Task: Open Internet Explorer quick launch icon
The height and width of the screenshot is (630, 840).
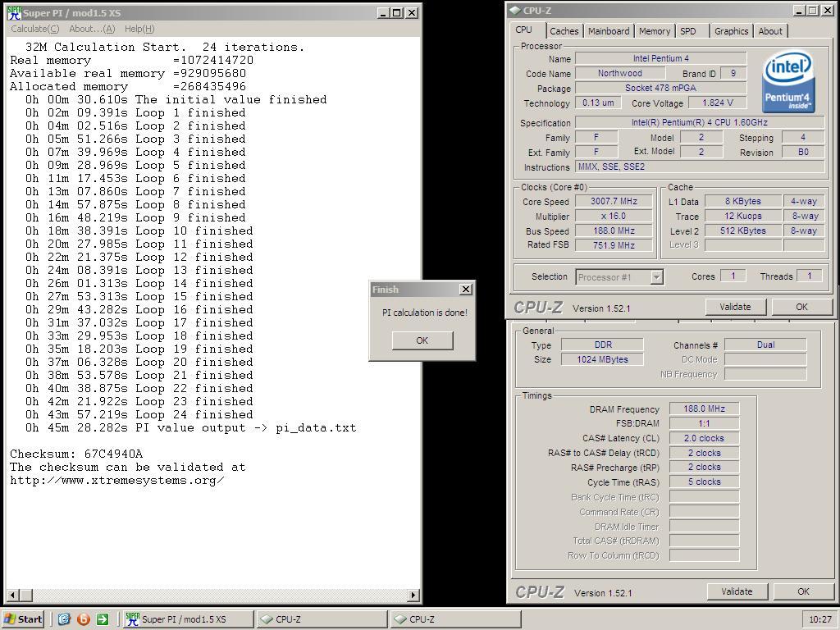Action: (x=64, y=619)
